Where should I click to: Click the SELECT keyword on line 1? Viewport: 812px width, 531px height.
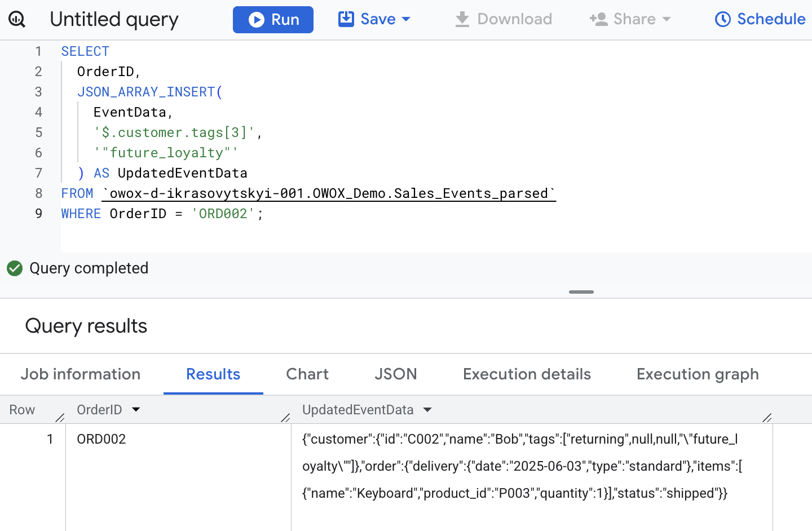coord(85,51)
